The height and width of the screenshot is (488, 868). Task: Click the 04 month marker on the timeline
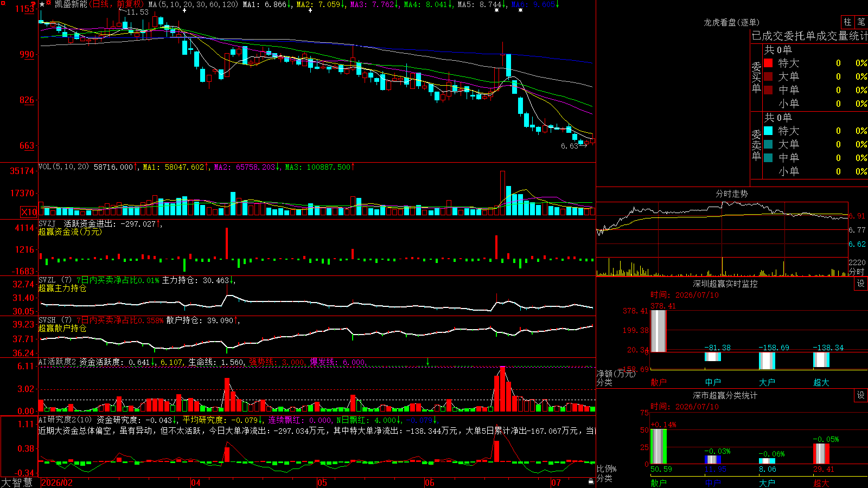click(x=196, y=483)
